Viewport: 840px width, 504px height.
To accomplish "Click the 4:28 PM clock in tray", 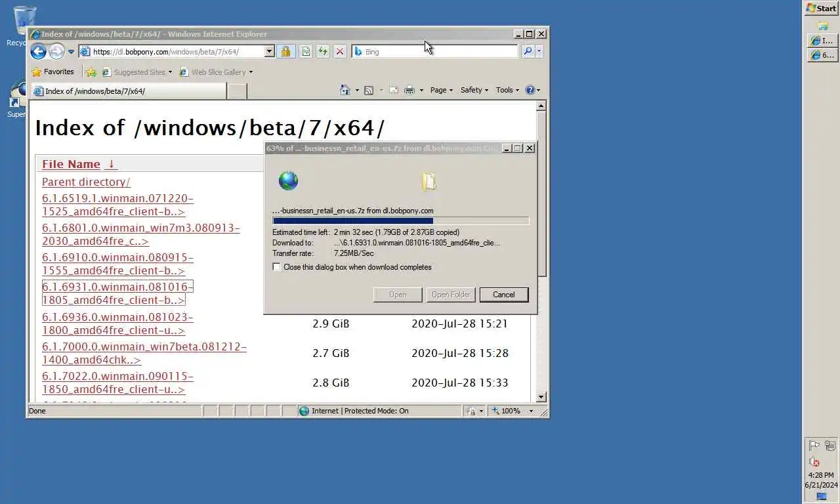I will point(821,475).
